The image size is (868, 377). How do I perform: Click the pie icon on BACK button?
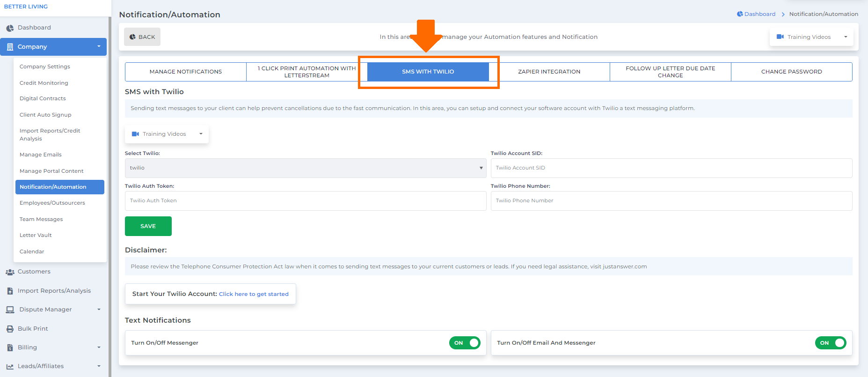click(132, 37)
